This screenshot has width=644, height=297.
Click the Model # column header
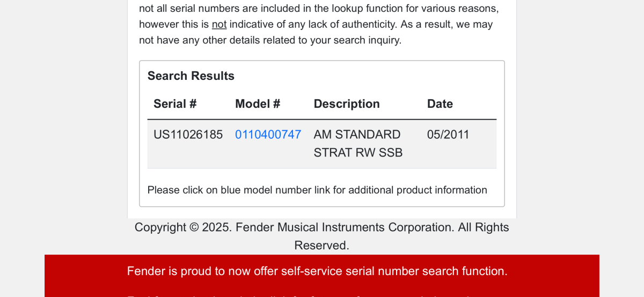258,104
